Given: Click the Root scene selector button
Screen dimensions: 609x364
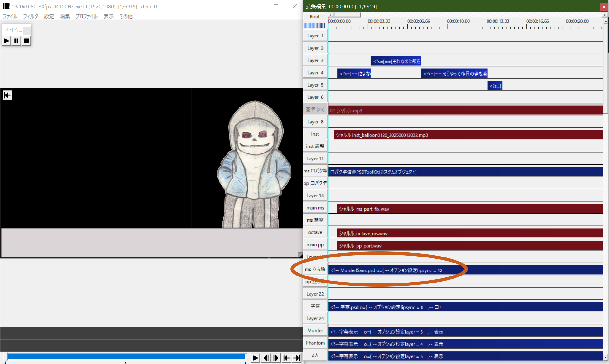Looking at the screenshot, I should pos(315,16).
